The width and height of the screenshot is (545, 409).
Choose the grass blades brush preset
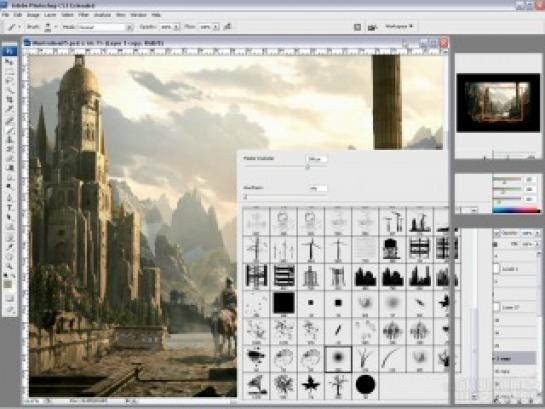click(365, 359)
